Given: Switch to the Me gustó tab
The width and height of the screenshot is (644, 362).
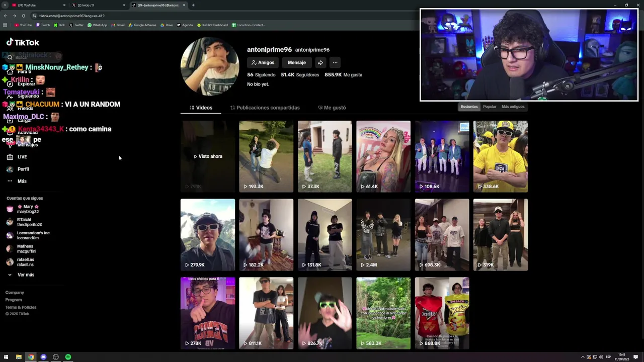Looking at the screenshot, I should pos(332,108).
